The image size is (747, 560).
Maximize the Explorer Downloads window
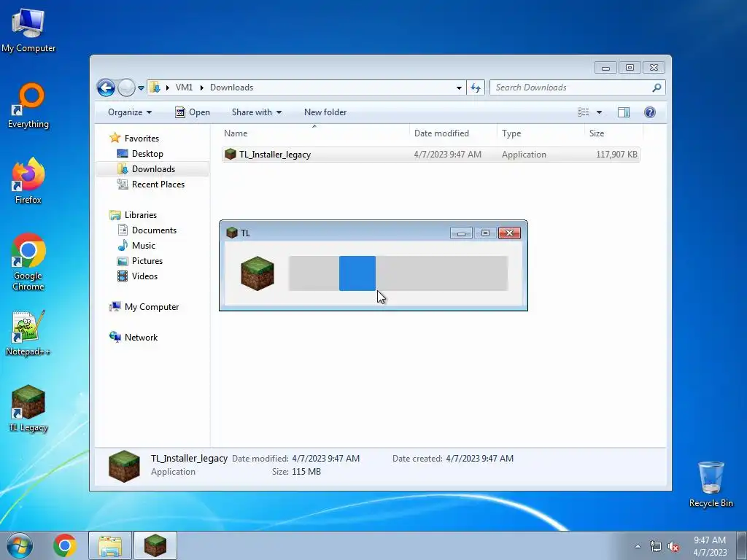click(x=630, y=68)
